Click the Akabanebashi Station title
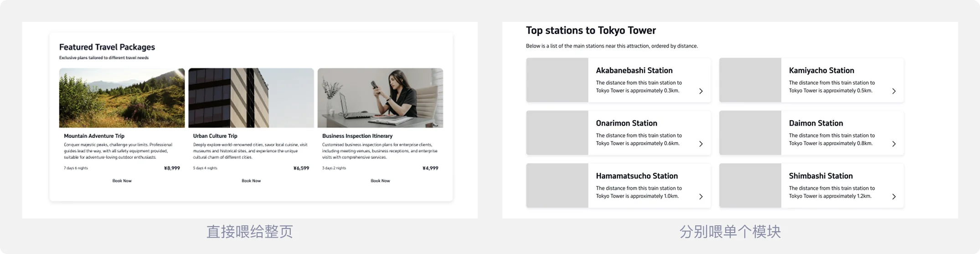 pos(634,71)
